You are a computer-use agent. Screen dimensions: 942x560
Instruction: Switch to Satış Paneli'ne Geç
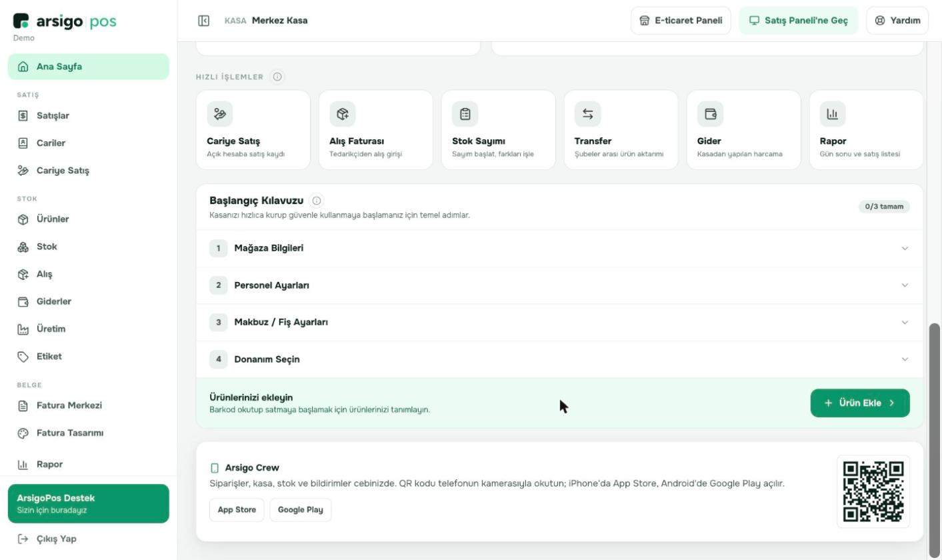(799, 21)
